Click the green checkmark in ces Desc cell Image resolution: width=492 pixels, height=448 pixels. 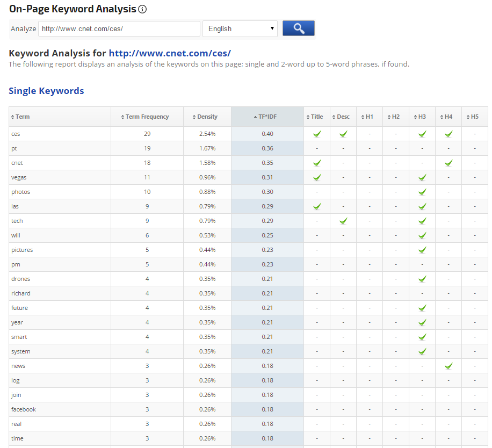tap(343, 134)
